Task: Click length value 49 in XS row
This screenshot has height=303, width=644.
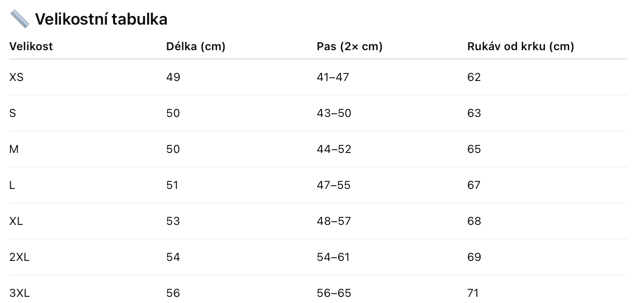Action: point(173,77)
